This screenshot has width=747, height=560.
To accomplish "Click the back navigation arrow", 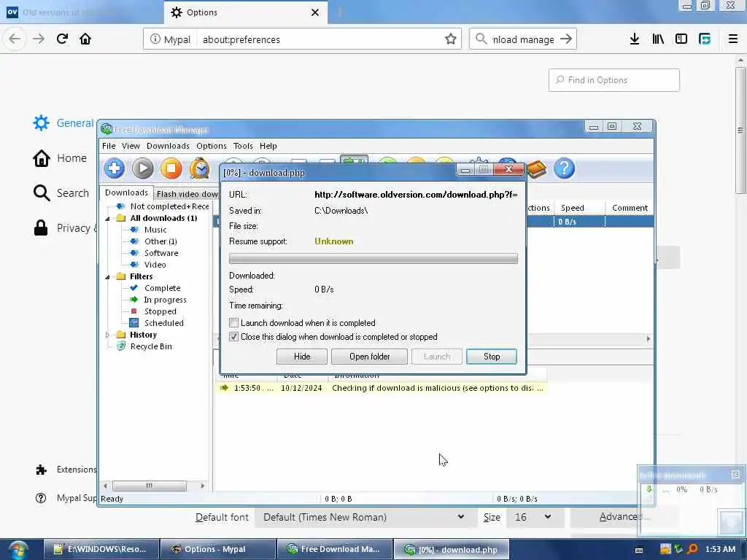I will 15,39.
